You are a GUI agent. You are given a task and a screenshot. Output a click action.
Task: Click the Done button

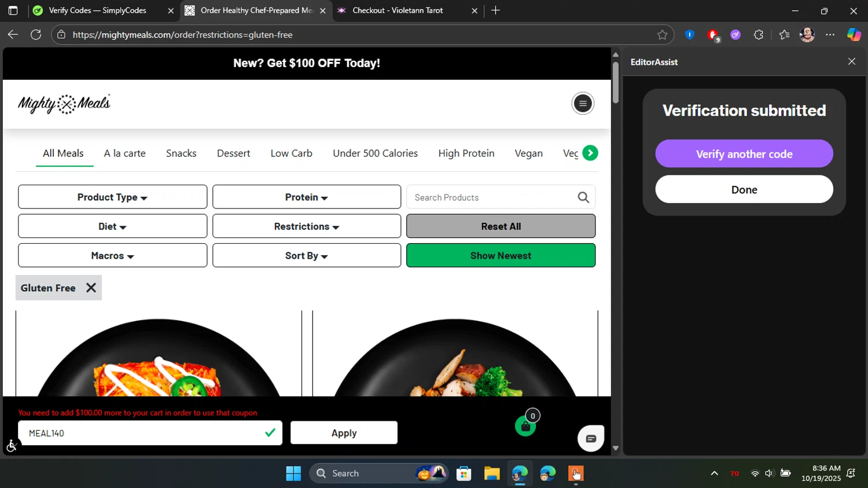coord(744,190)
